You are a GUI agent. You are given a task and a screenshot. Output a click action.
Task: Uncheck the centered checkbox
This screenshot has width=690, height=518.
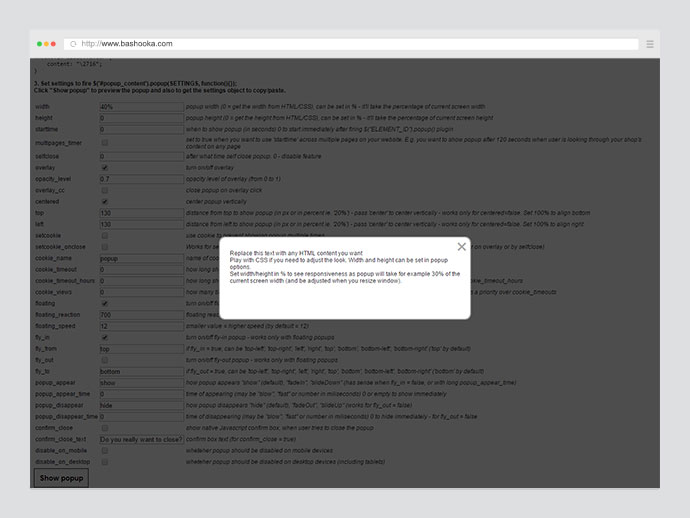click(105, 202)
